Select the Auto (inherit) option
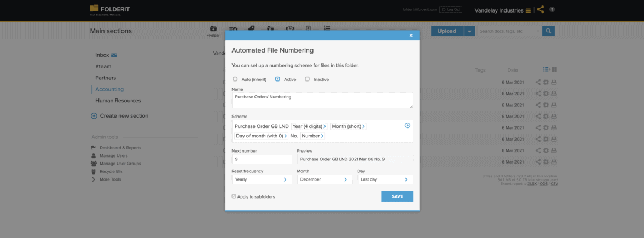 pos(235,79)
